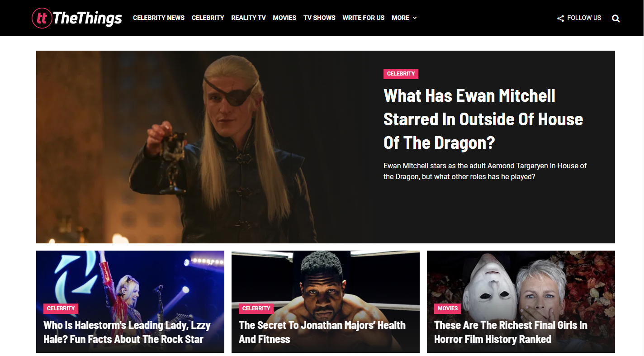Click the Movies tag on horror film card
This screenshot has height=356, width=644.
pos(448,309)
